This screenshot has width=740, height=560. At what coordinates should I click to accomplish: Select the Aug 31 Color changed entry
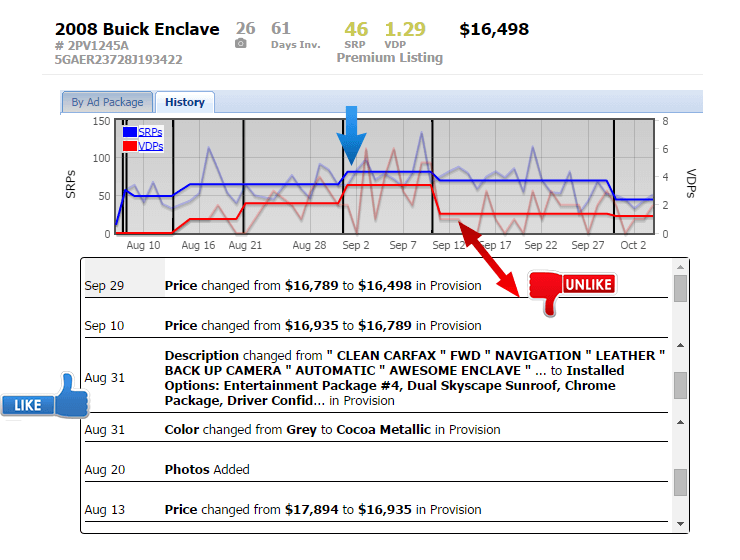click(x=376, y=430)
